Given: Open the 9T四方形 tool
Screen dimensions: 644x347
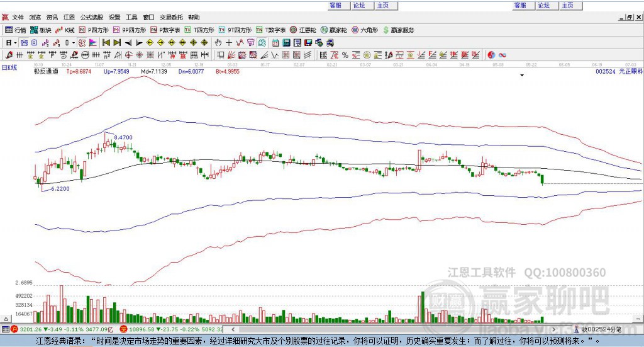Looking at the screenshot, I should point(235,30).
